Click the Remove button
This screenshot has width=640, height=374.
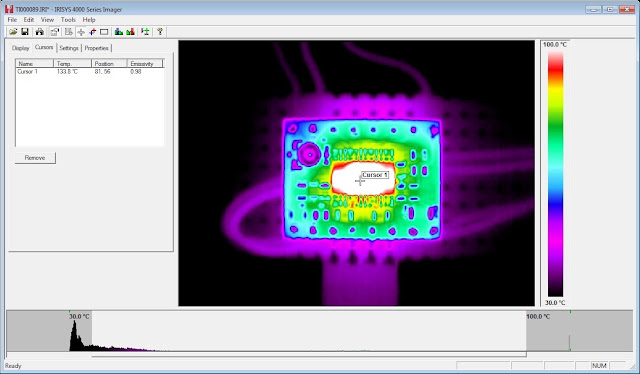coord(35,158)
